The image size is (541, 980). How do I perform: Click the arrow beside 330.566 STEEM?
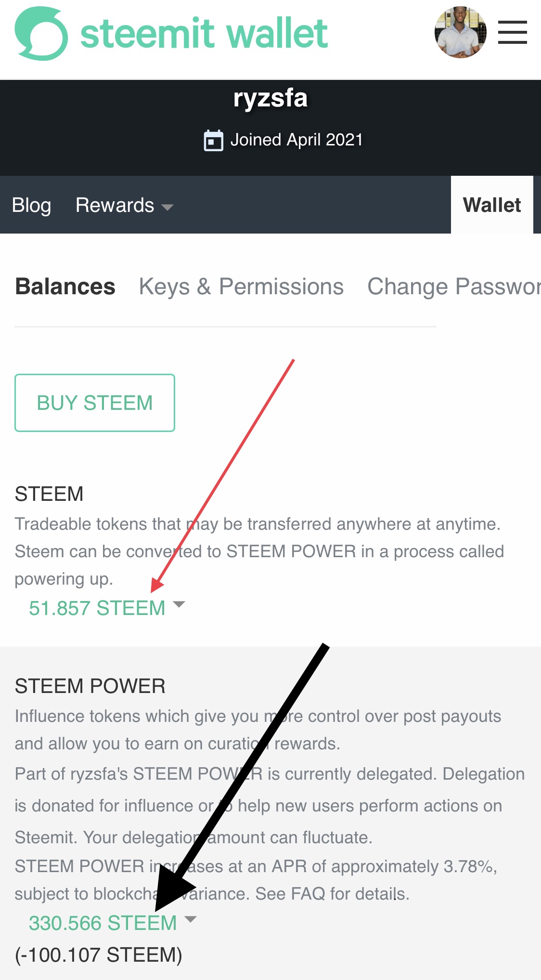pos(191,919)
